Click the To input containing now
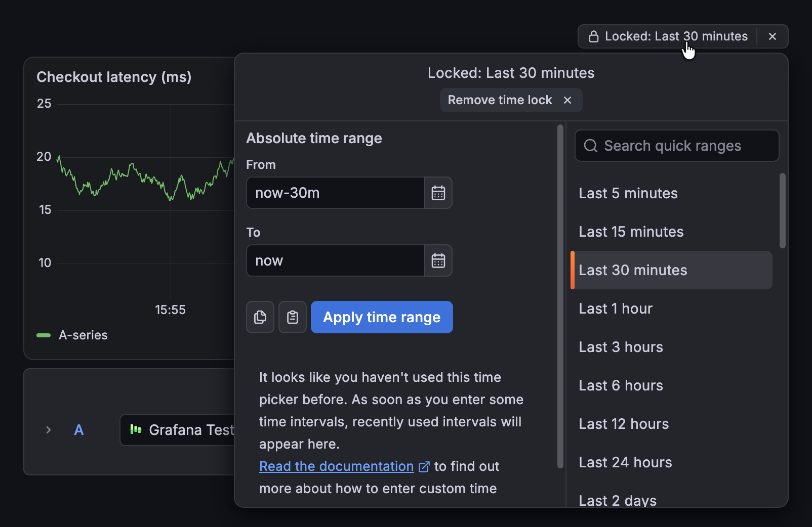812x527 pixels. [335, 260]
